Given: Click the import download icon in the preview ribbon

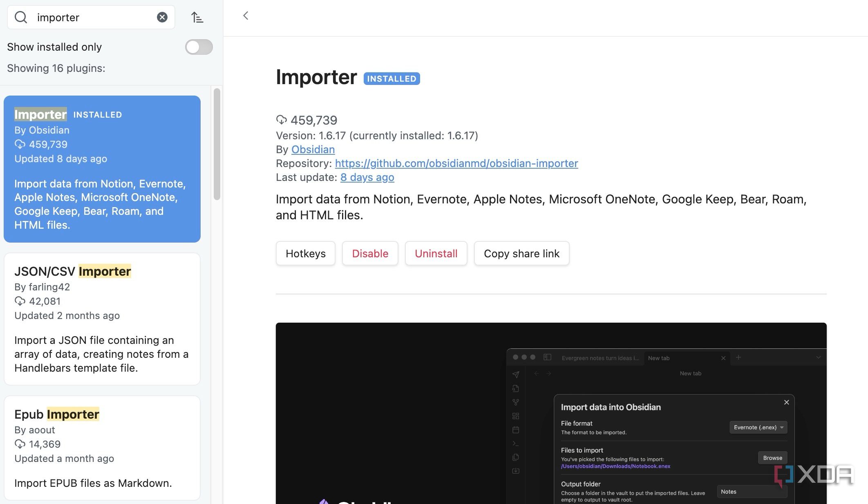Looking at the screenshot, I should coord(516,471).
